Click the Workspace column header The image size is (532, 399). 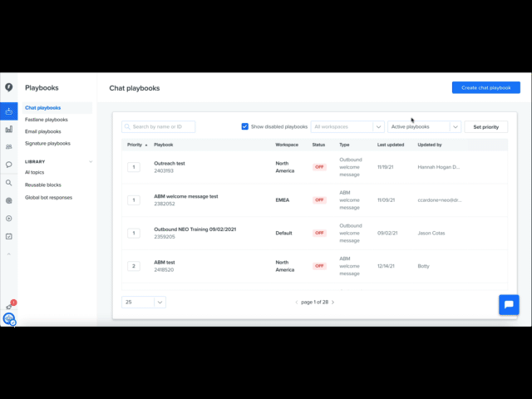(x=287, y=145)
